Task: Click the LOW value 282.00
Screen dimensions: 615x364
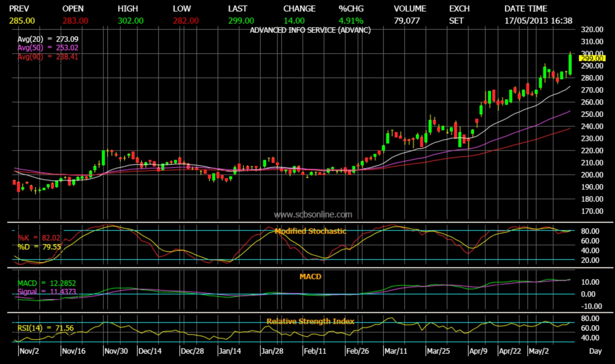Action: click(x=186, y=21)
